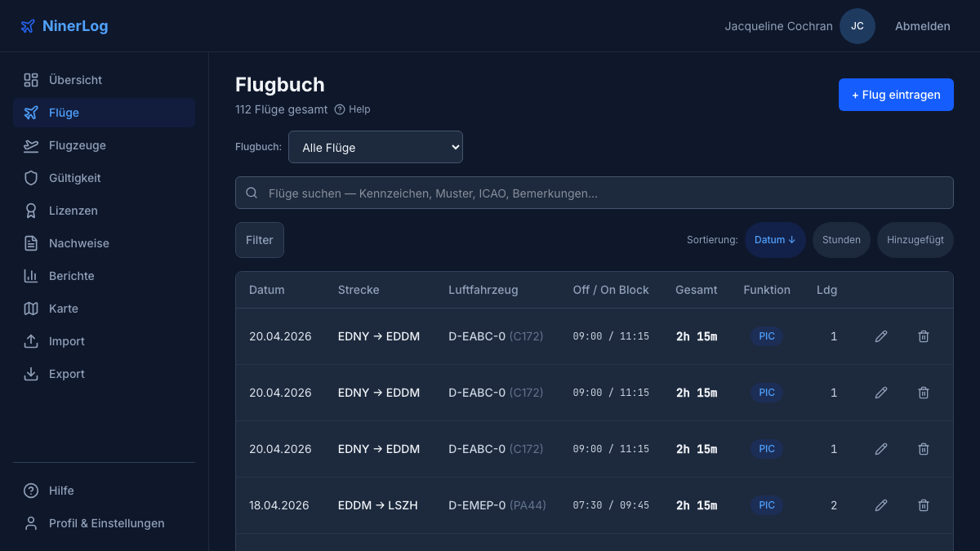
Task: Delete the 18.04.2026 EDDM → LSZH flight
Action: [x=924, y=505]
